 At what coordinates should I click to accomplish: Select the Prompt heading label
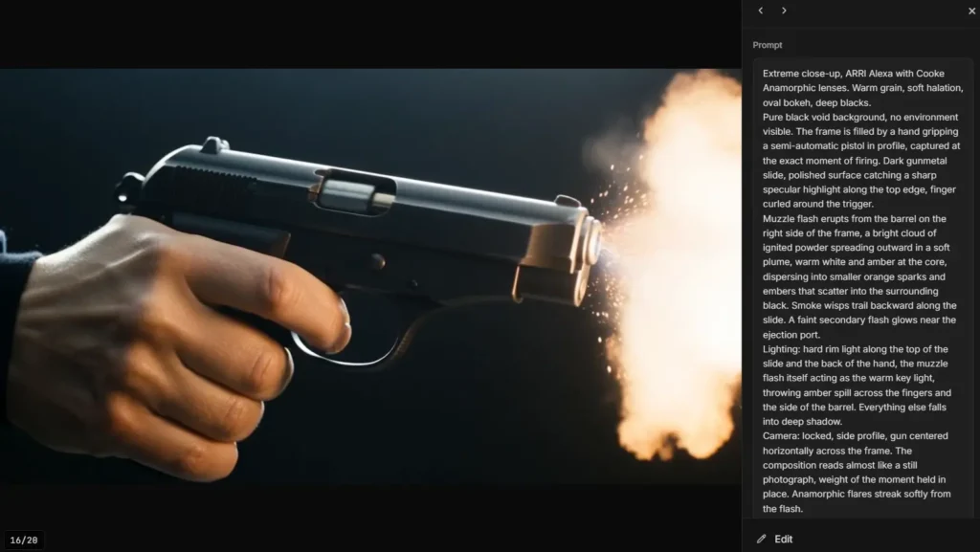coord(768,45)
